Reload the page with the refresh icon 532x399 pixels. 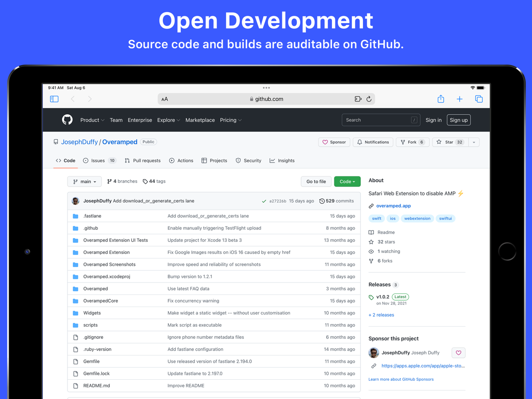click(x=369, y=99)
